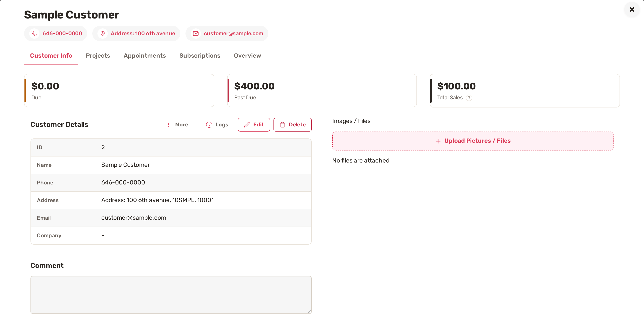
Task: Click the plus icon for uploading files
Action: click(x=438, y=141)
